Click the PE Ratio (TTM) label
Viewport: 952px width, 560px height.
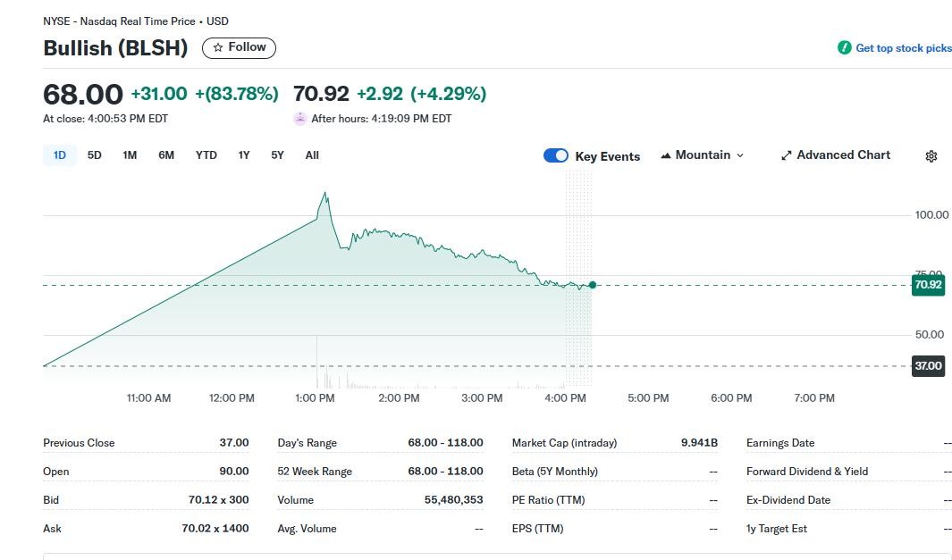coord(548,500)
